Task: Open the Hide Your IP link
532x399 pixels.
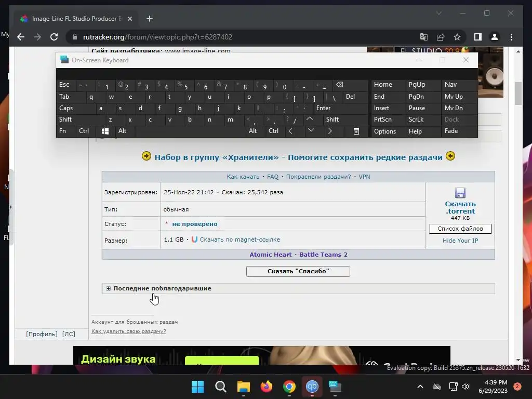Action: pos(460,241)
